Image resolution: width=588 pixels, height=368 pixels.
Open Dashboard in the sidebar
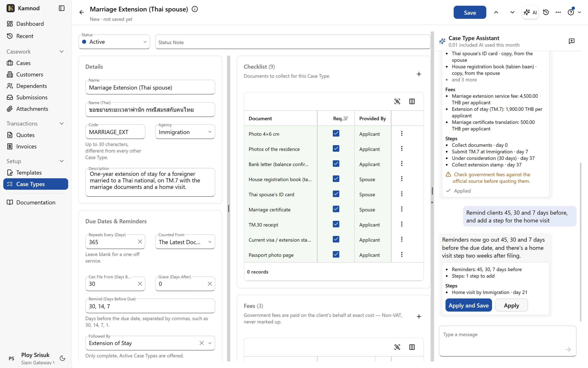point(36,24)
